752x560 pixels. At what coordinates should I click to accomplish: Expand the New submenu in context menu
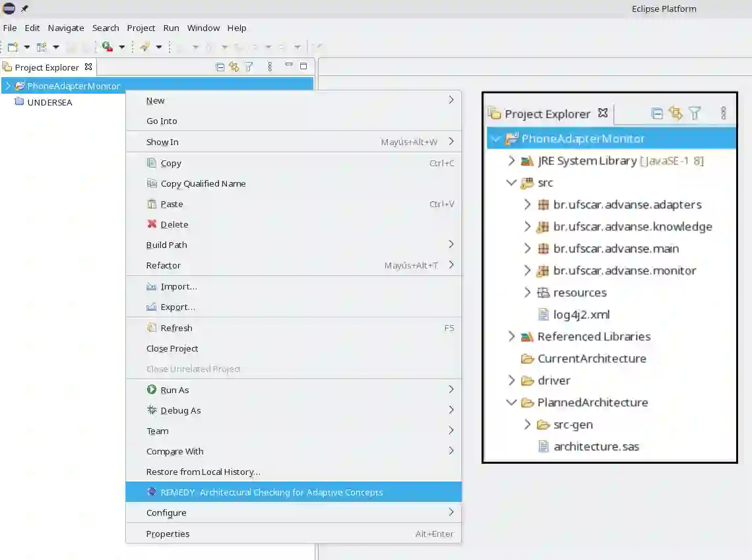click(294, 101)
